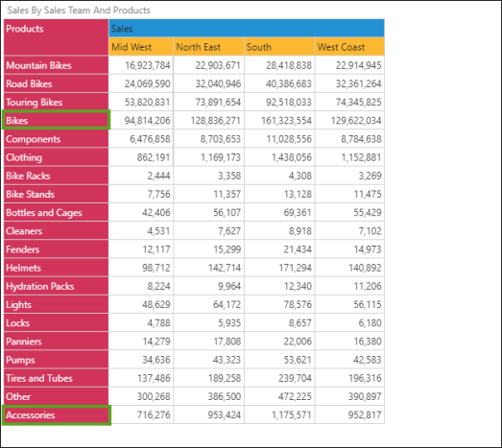
Task: Click Bikes South value 161,323,554
Action: tap(286, 120)
